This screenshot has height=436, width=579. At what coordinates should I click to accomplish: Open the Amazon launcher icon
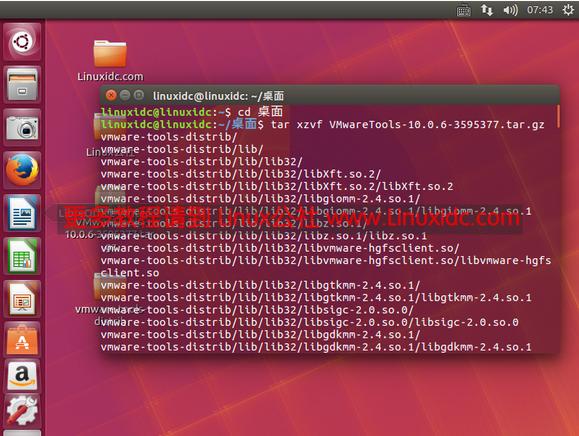pos(22,376)
